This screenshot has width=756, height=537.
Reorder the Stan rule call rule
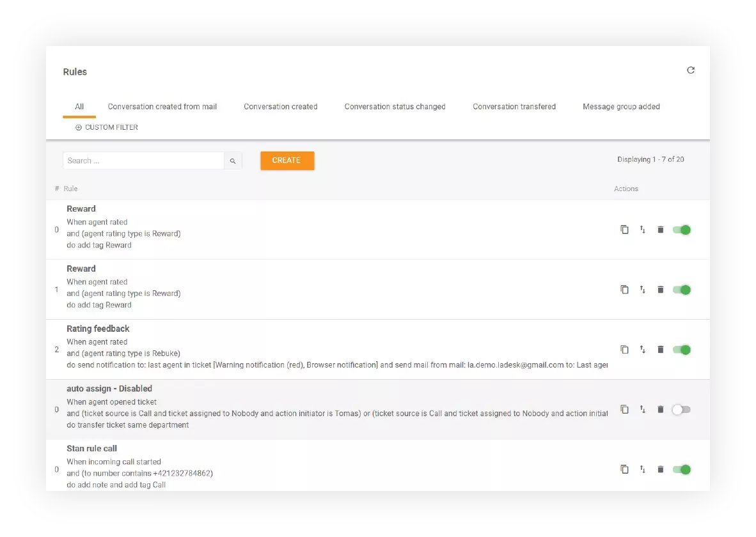pos(643,469)
